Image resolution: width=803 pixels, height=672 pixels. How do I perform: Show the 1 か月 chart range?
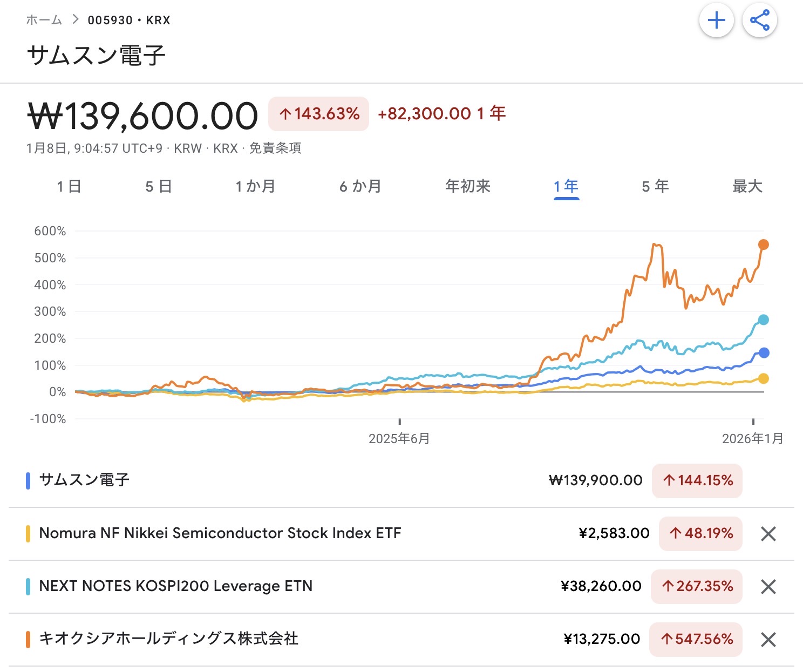(x=255, y=187)
